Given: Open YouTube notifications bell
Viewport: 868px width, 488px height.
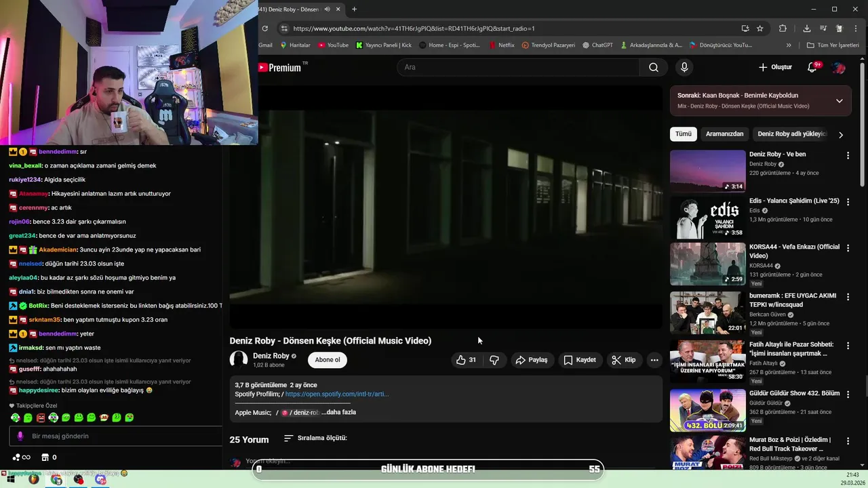Looking at the screenshot, I should tap(812, 67).
